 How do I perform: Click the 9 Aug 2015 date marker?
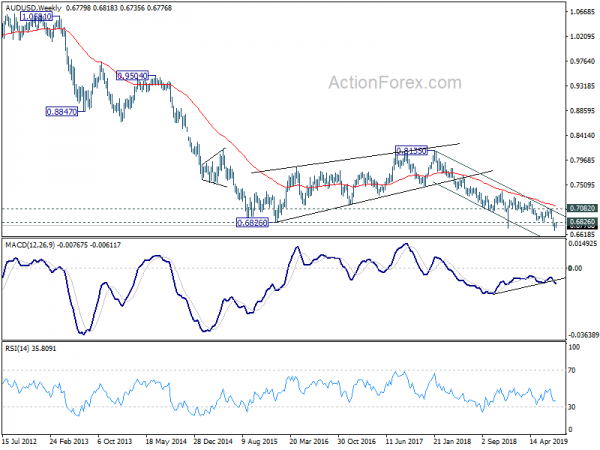(260, 441)
